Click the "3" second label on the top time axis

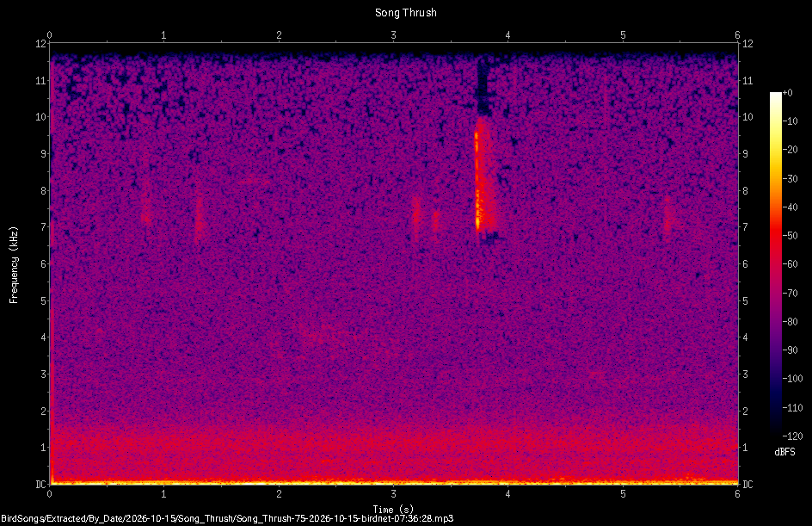pyautogui.click(x=394, y=35)
